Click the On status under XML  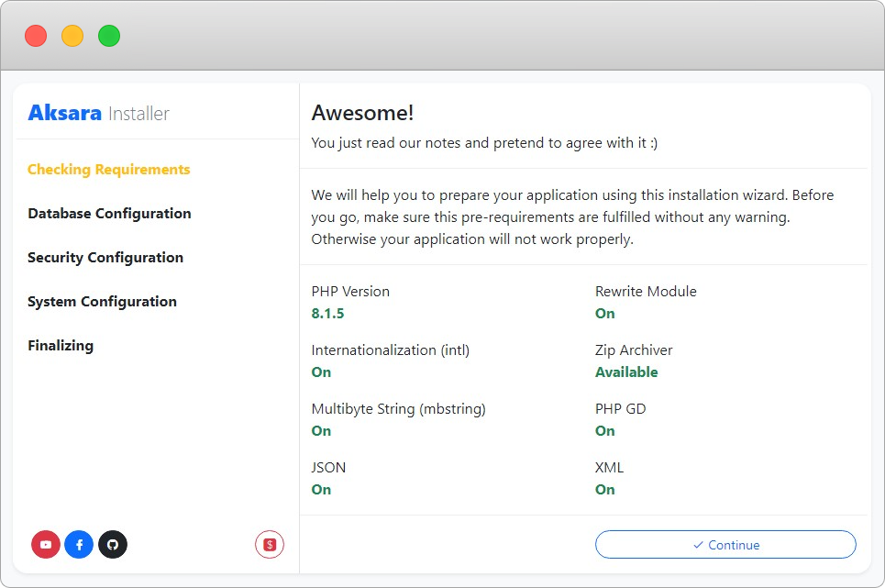605,489
